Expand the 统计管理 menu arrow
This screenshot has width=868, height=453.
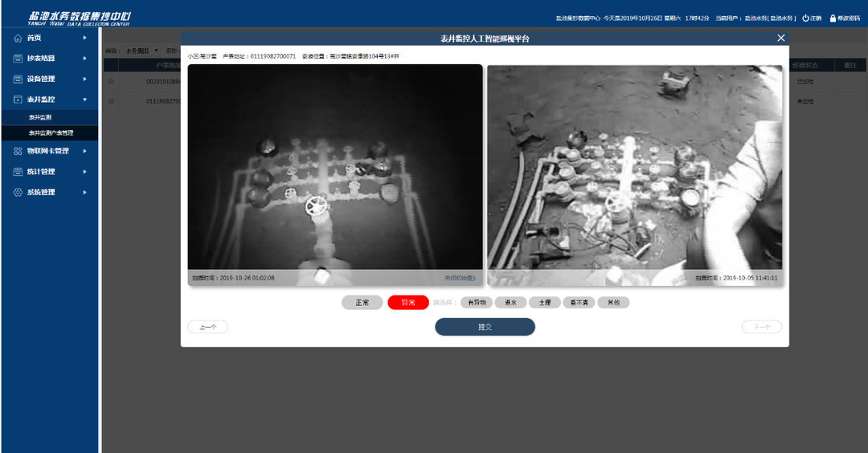pos(84,172)
